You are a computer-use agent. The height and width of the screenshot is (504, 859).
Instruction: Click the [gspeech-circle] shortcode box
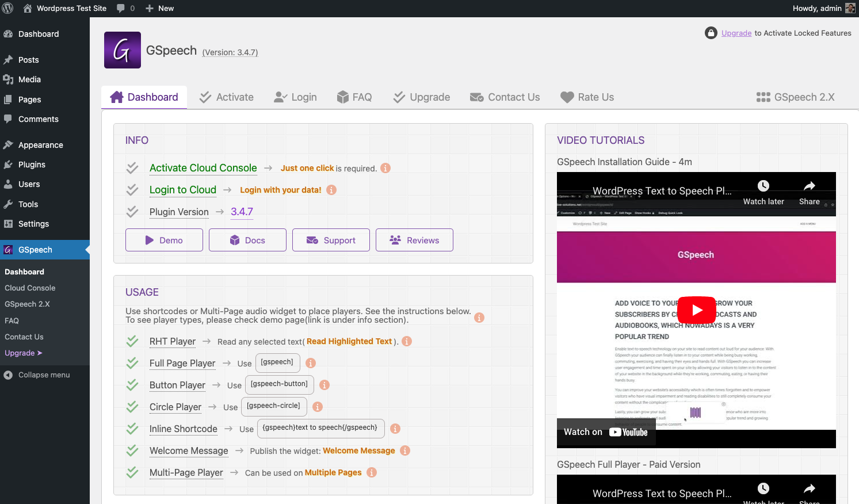point(274,406)
